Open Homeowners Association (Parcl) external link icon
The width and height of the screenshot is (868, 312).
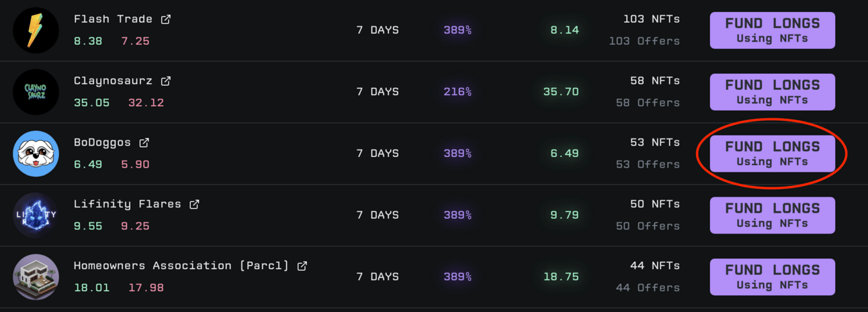(x=302, y=266)
